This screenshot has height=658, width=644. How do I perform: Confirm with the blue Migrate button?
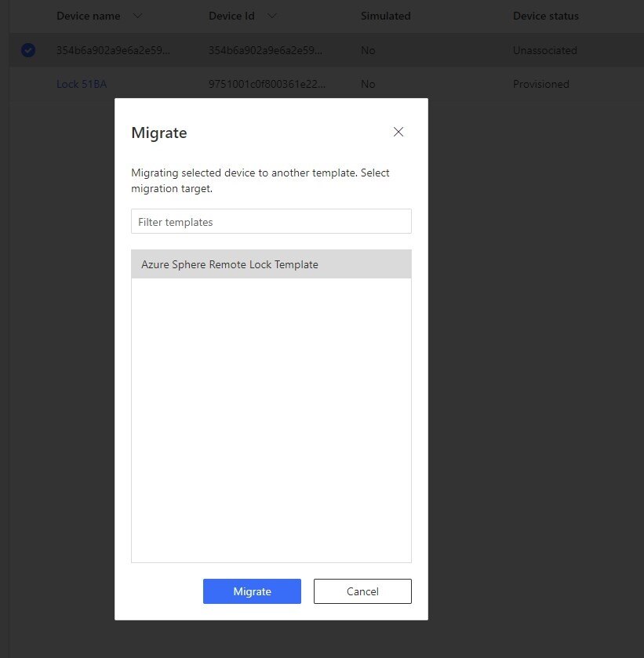tap(252, 591)
